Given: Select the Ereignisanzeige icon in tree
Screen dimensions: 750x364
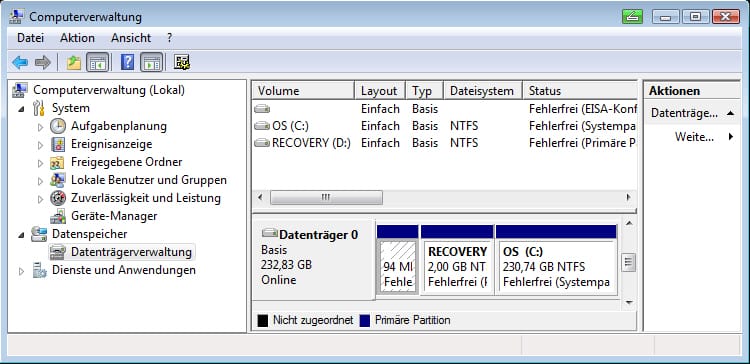Looking at the screenshot, I should (x=58, y=144).
